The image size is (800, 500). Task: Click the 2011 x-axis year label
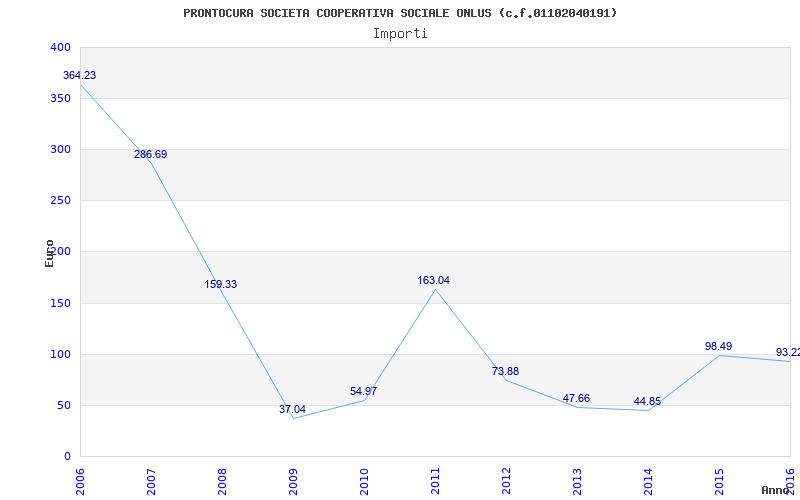(435, 482)
